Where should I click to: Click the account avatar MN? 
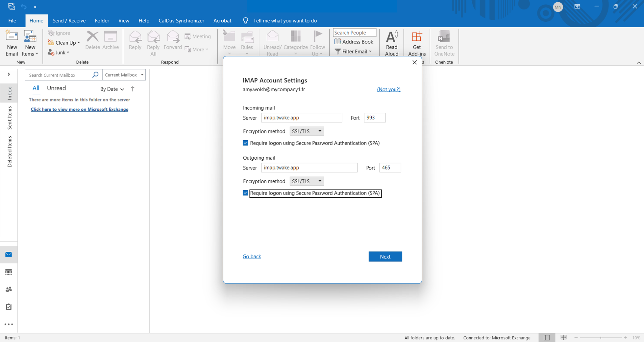(558, 7)
